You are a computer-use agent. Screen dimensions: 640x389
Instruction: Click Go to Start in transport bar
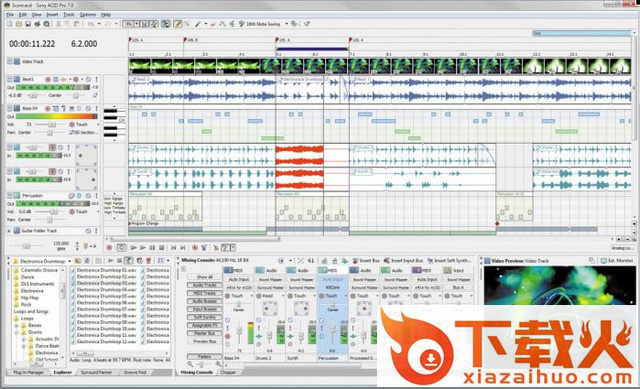click(x=173, y=248)
